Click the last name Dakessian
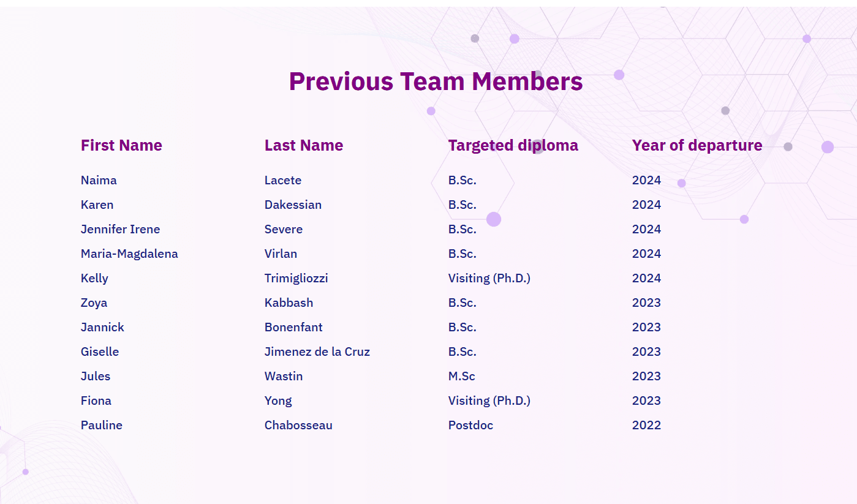Image resolution: width=857 pixels, height=504 pixels. coord(293,205)
